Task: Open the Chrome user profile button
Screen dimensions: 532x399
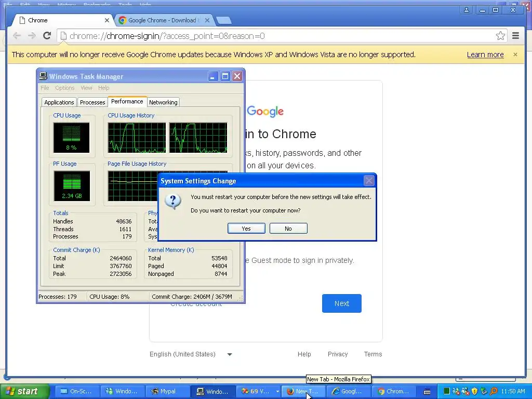Action: [x=467, y=10]
